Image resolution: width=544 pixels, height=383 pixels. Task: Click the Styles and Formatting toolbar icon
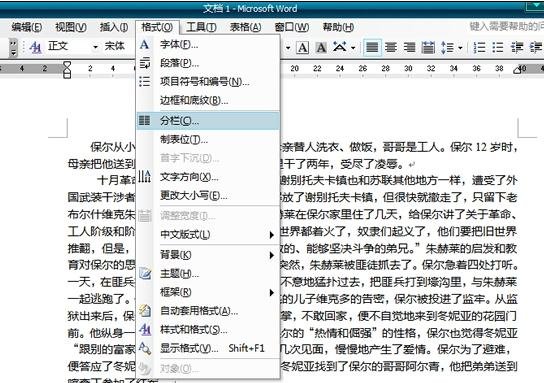coord(35,47)
